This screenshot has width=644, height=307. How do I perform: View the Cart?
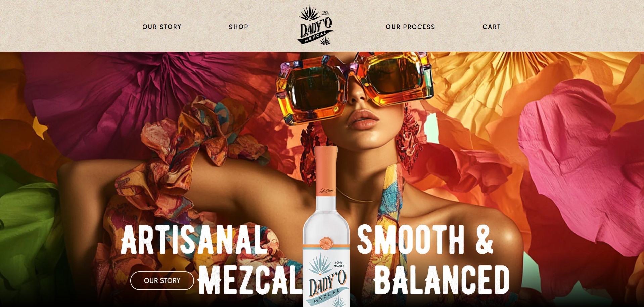pyautogui.click(x=492, y=27)
